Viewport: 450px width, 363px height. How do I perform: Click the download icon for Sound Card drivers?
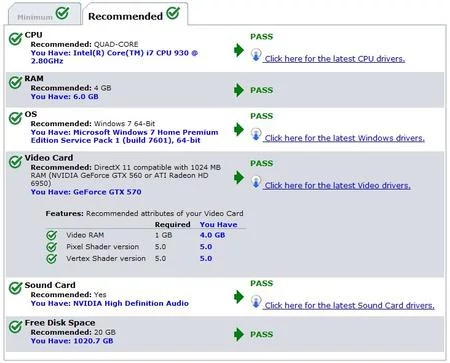pyautogui.click(x=256, y=302)
